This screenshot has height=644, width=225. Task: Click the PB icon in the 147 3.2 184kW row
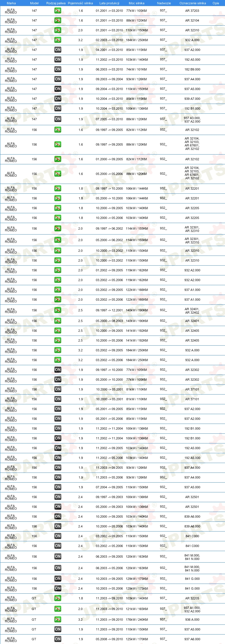pos(58,40)
